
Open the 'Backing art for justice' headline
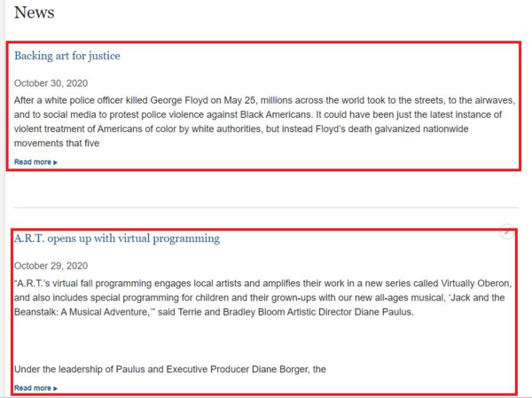coord(67,56)
